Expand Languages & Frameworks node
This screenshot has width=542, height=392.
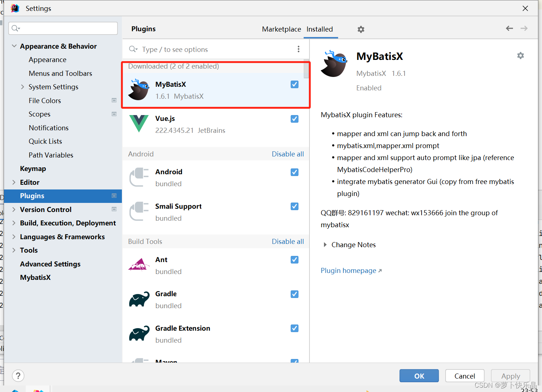tap(14, 237)
